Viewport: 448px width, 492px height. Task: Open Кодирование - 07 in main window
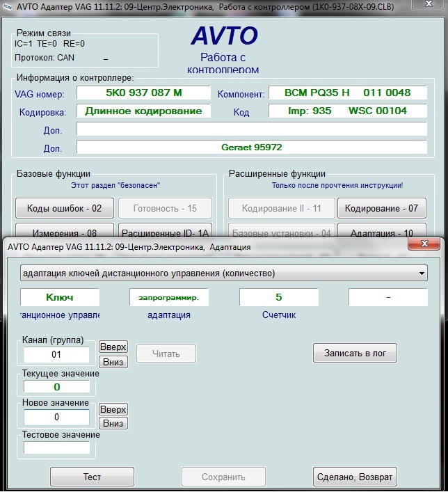point(381,208)
